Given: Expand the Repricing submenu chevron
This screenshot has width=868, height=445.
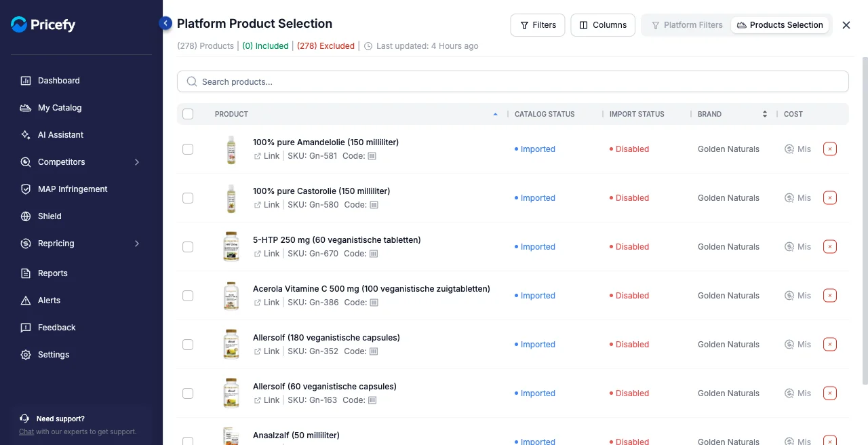Looking at the screenshot, I should [x=137, y=244].
